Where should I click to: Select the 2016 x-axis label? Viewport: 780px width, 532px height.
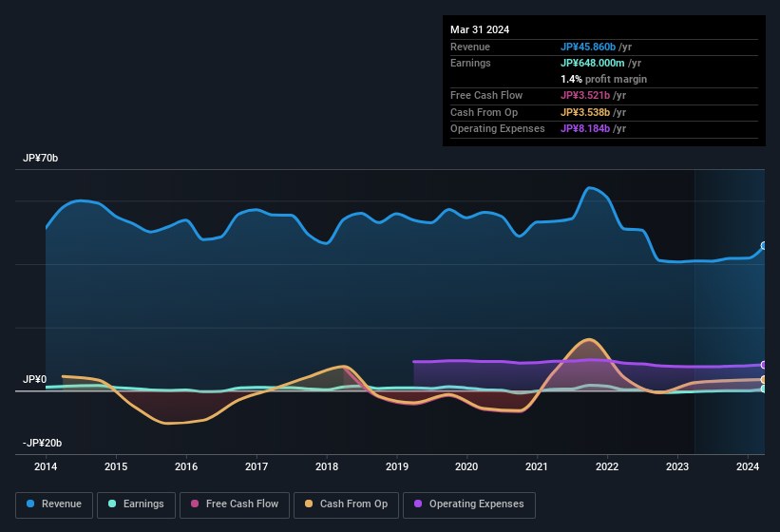tap(186, 466)
